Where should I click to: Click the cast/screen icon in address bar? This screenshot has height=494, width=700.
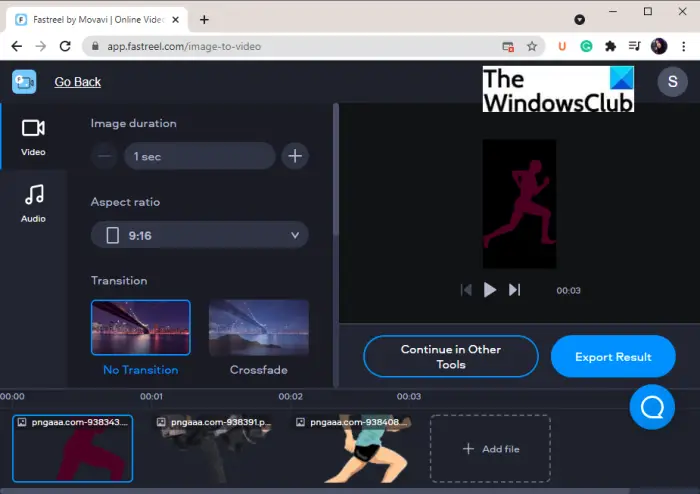[x=508, y=46]
